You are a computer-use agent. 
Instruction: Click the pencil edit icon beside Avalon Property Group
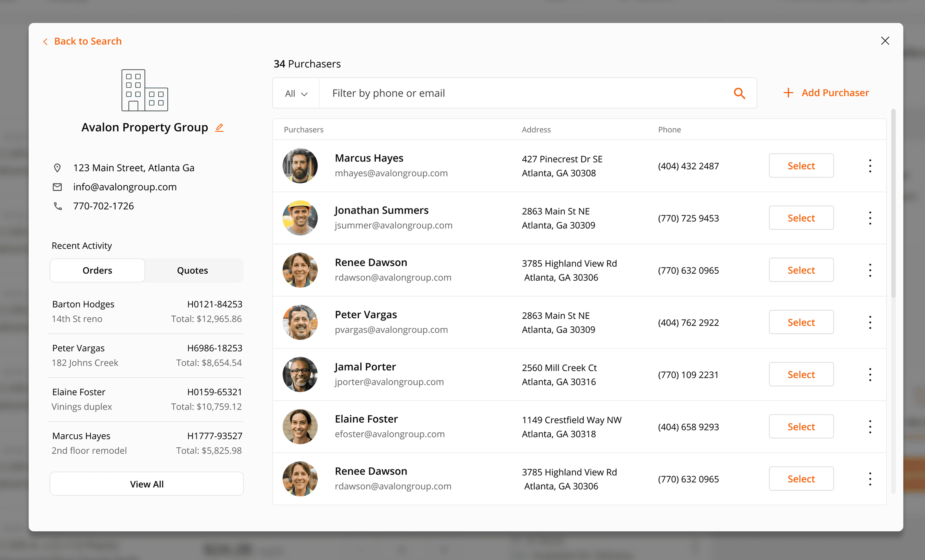tap(219, 128)
